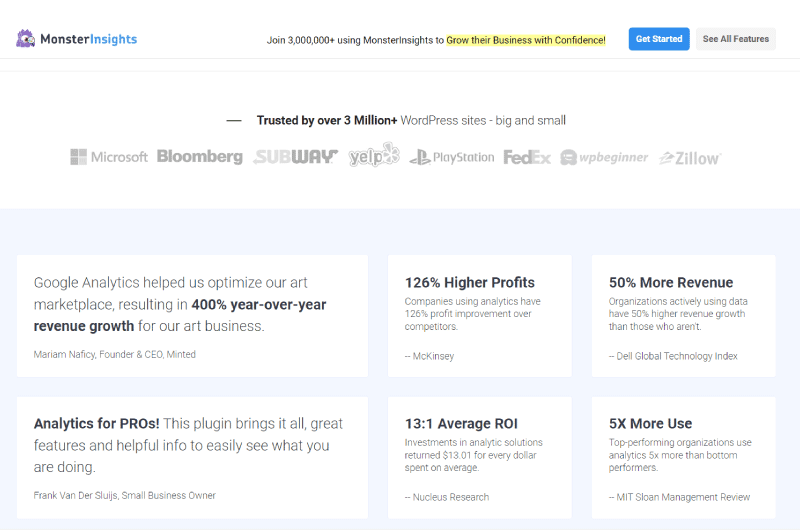Click '-- Dell Global Technology Index' source

pyautogui.click(x=673, y=356)
